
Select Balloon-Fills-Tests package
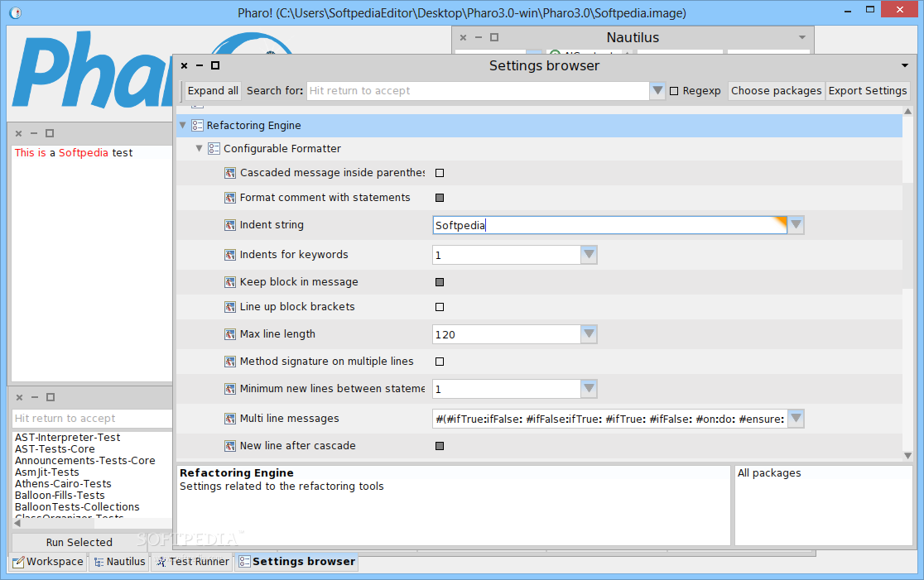click(60, 496)
